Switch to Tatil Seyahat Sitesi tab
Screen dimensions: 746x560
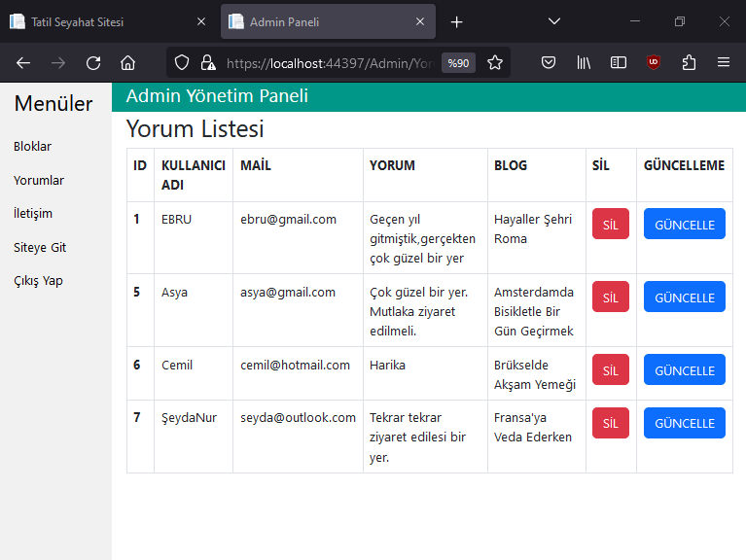coord(108,21)
